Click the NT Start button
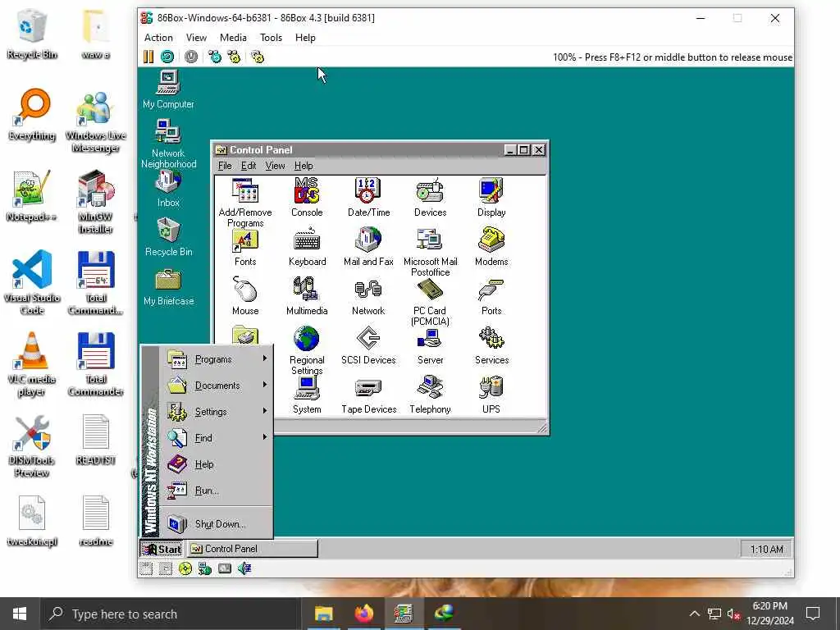Viewport: 840px width, 630px height. pos(162,549)
